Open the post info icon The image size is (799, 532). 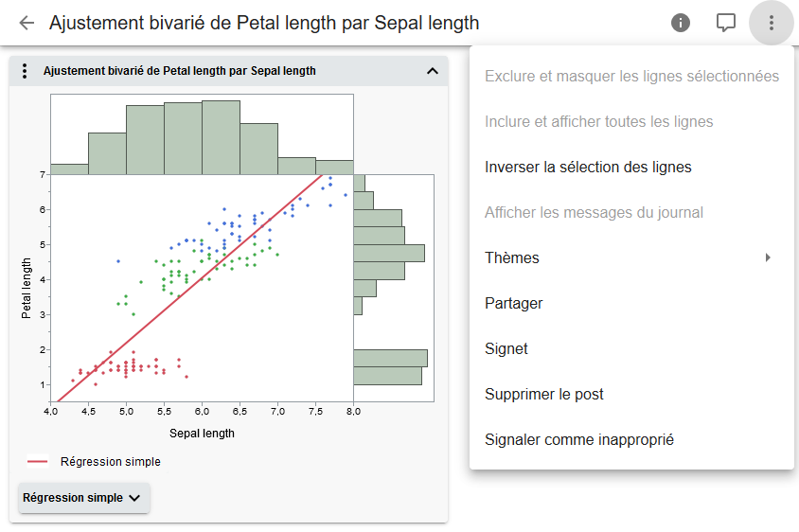[681, 23]
